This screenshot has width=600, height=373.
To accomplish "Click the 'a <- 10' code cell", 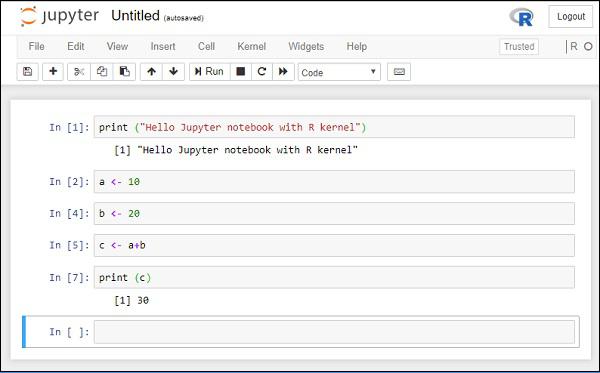I will pyautogui.click(x=334, y=182).
